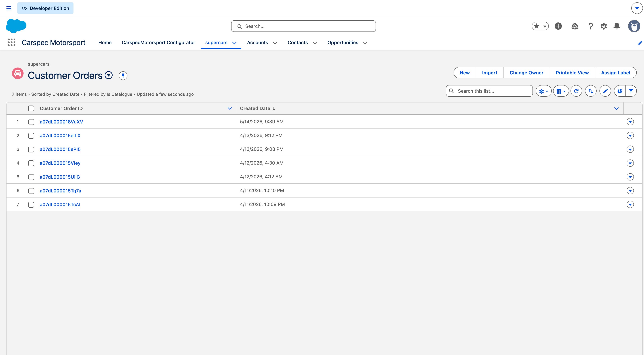Viewport: 644px width, 355px height.
Task: Open the filters funnel icon
Action: coord(631,91)
